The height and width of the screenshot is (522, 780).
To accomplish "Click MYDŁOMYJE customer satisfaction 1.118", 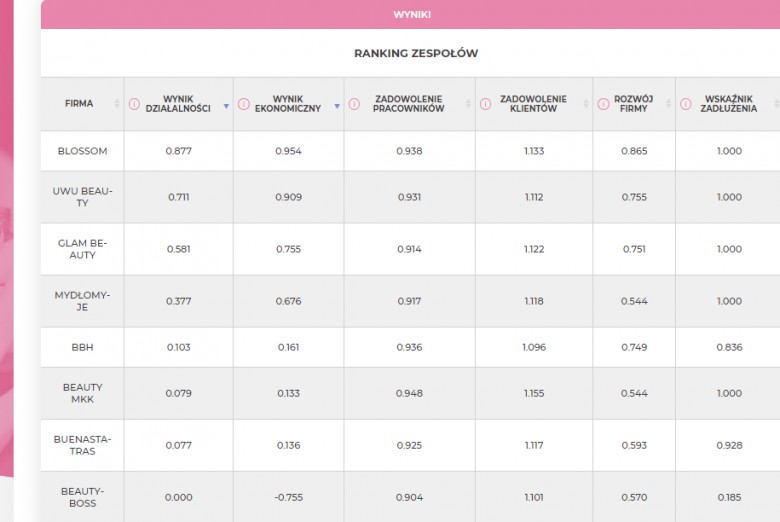I will point(534,301).
